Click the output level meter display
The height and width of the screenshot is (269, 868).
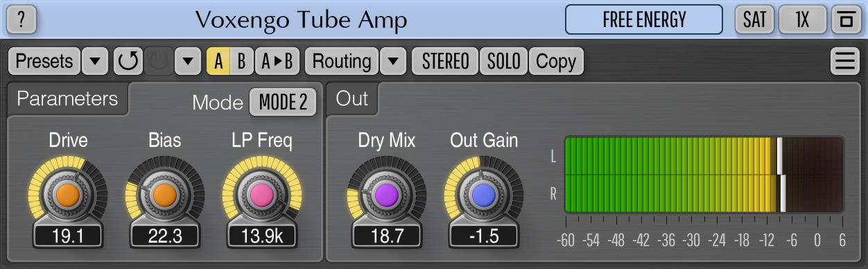tap(704, 175)
